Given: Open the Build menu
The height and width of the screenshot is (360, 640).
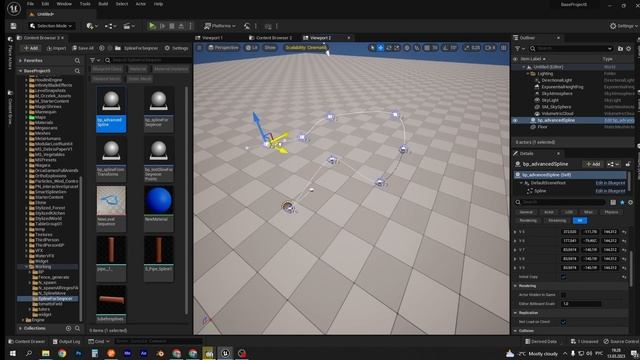Looking at the screenshot, I should pyautogui.click(x=103, y=4).
